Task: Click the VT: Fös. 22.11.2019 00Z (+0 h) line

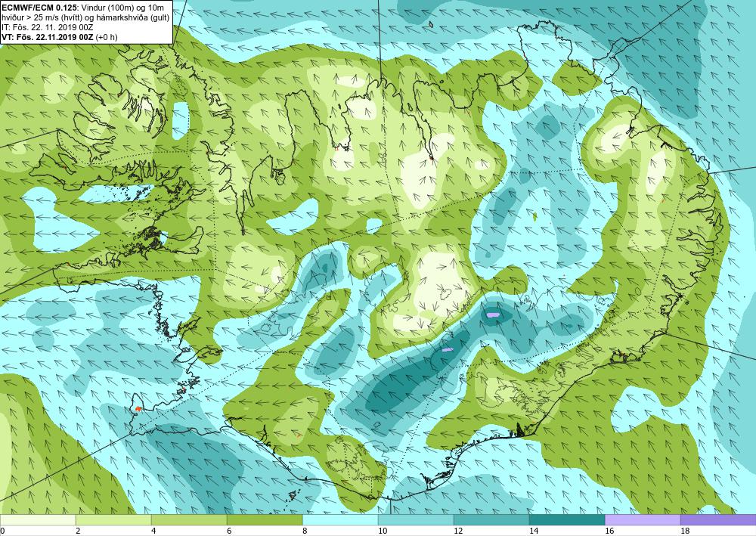Action: click(x=60, y=37)
